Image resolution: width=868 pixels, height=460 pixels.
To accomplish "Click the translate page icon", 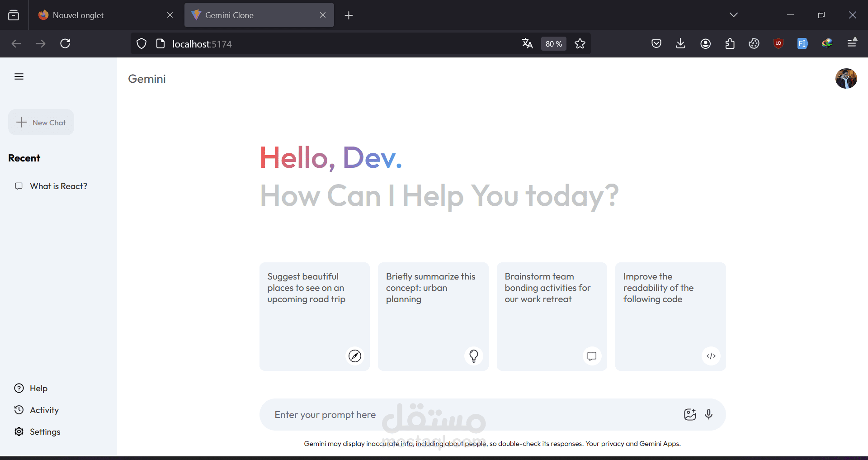I will (x=527, y=43).
